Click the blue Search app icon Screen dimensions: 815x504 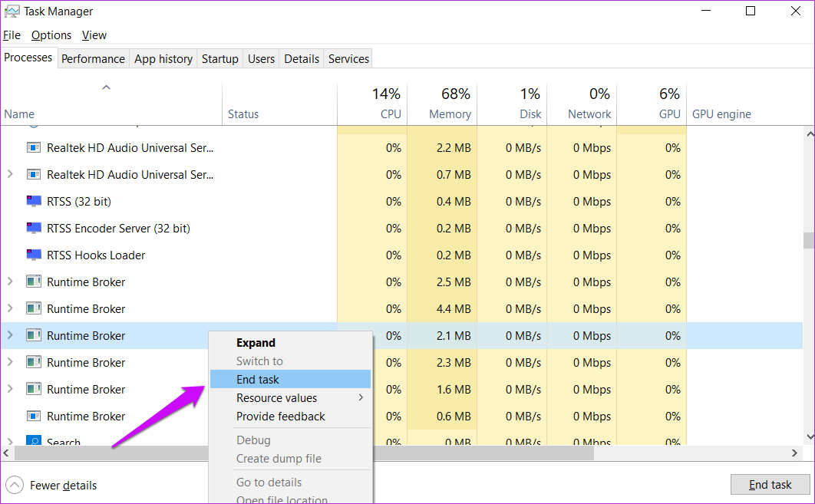coord(34,442)
